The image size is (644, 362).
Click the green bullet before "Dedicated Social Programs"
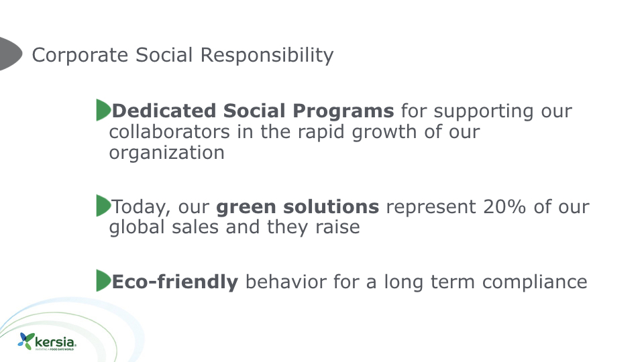tap(103, 110)
